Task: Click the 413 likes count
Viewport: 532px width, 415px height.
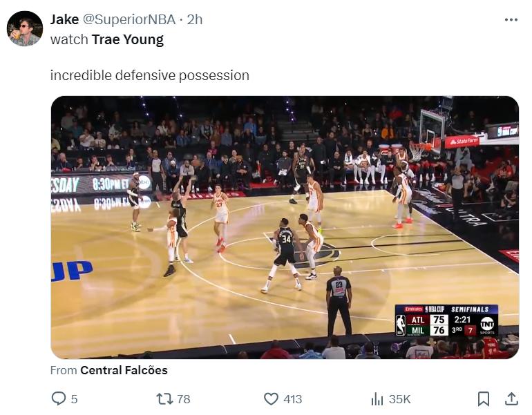Action: tap(292, 399)
